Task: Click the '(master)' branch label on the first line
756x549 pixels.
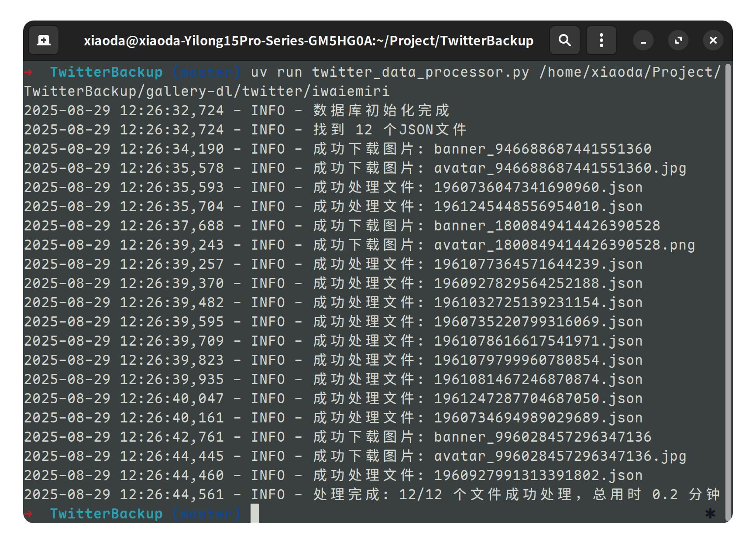Action: pos(206,72)
